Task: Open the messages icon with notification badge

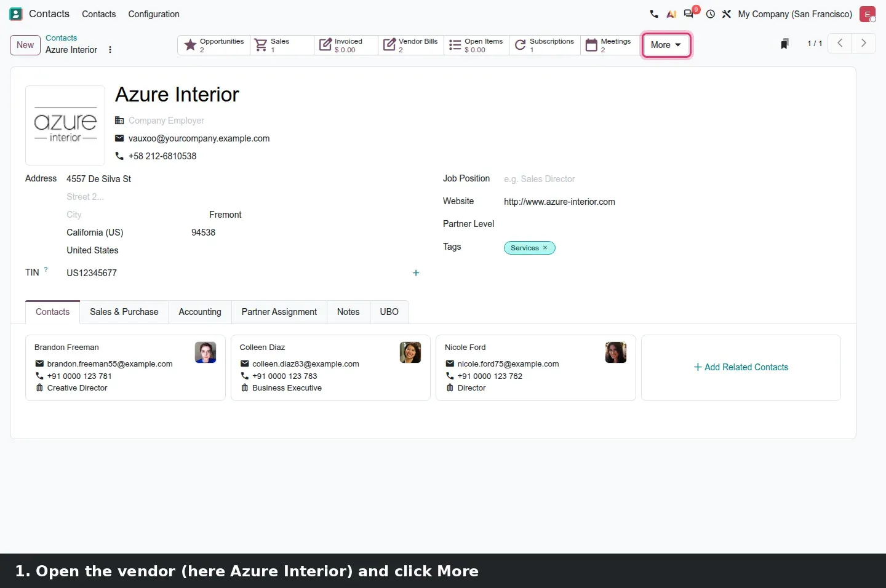Action: tap(690, 13)
